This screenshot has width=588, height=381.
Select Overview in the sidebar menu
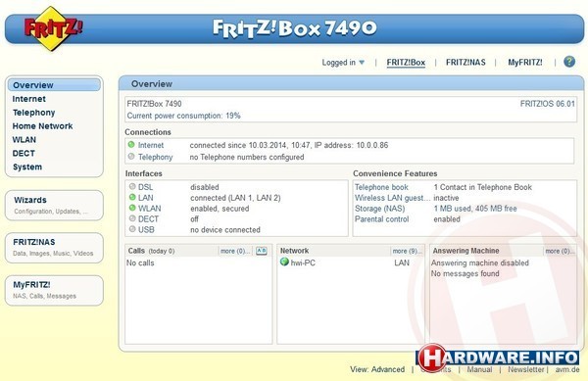click(x=54, y=85)
